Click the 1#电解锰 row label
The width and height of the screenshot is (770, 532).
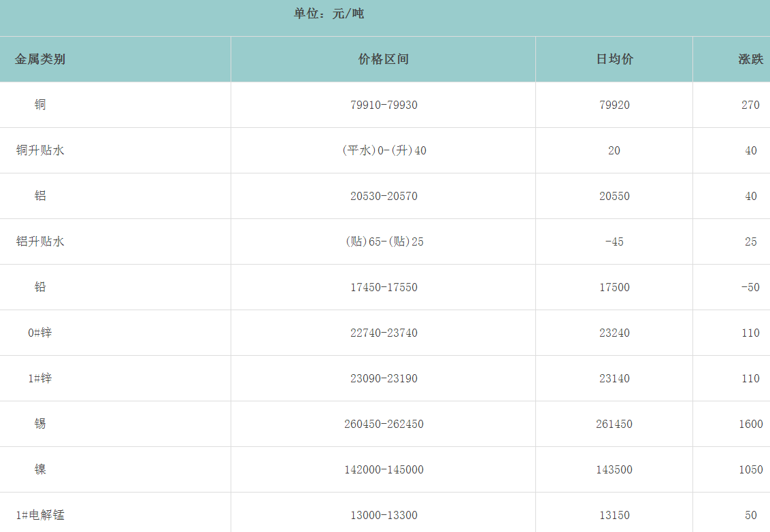[40, 515]
